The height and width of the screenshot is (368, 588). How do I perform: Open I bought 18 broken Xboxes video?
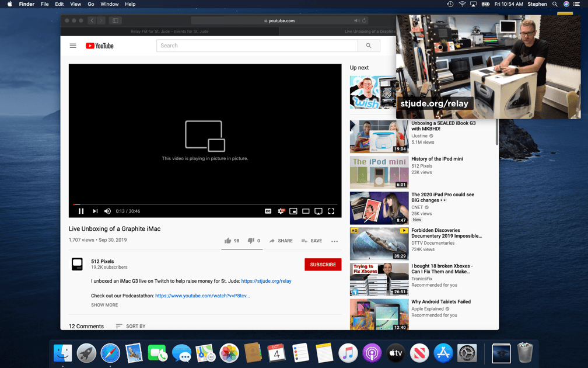tap(442, 269)
